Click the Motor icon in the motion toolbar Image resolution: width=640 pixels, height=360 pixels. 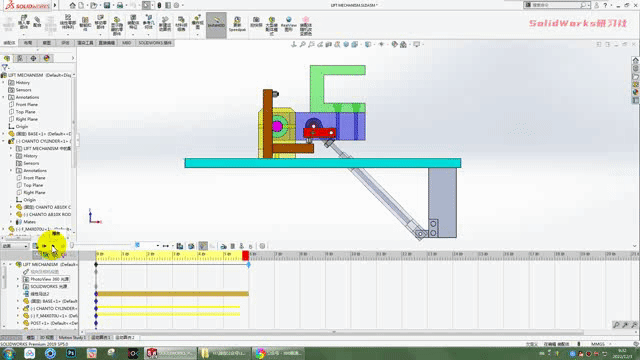[223, 246]
